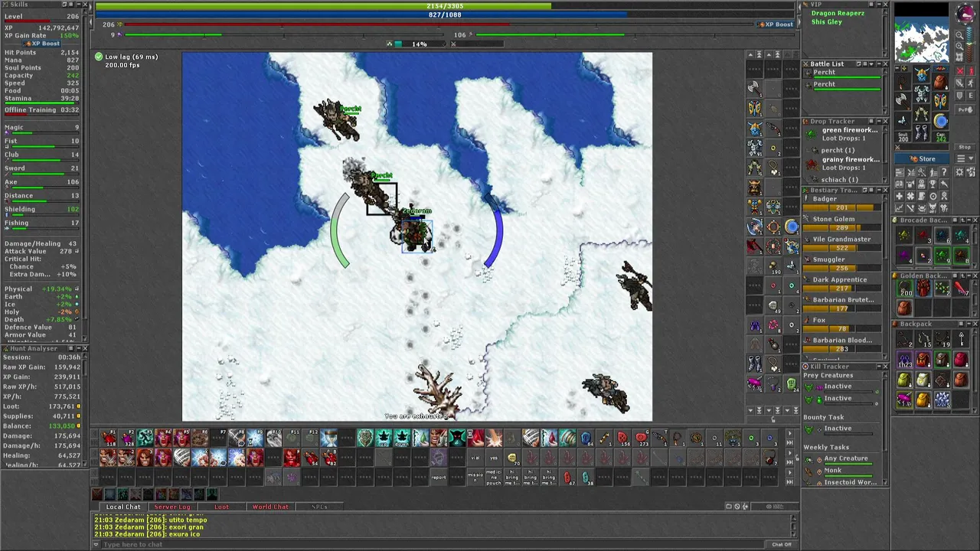
Task: Click the shield equipment slot
Action: pos(940,99)
